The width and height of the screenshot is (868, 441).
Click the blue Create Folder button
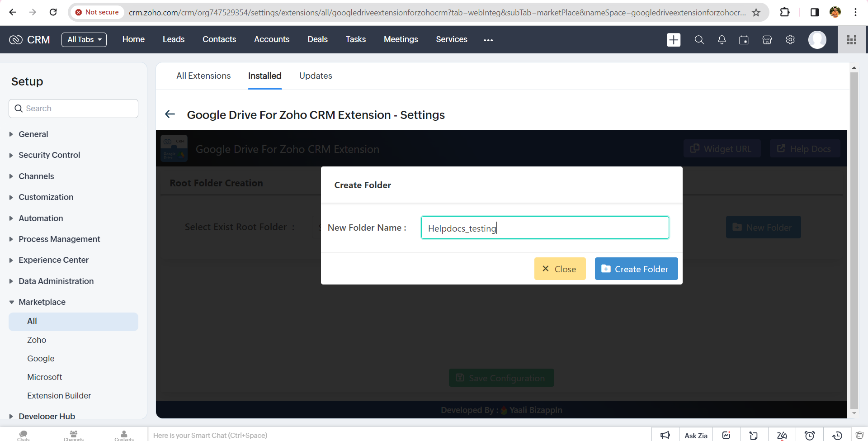click(636, 269)
